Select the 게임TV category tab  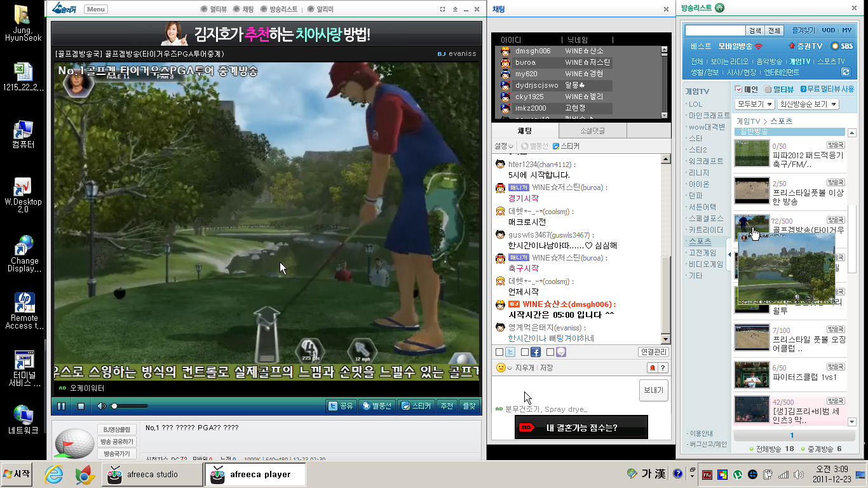tap(799, 62)
